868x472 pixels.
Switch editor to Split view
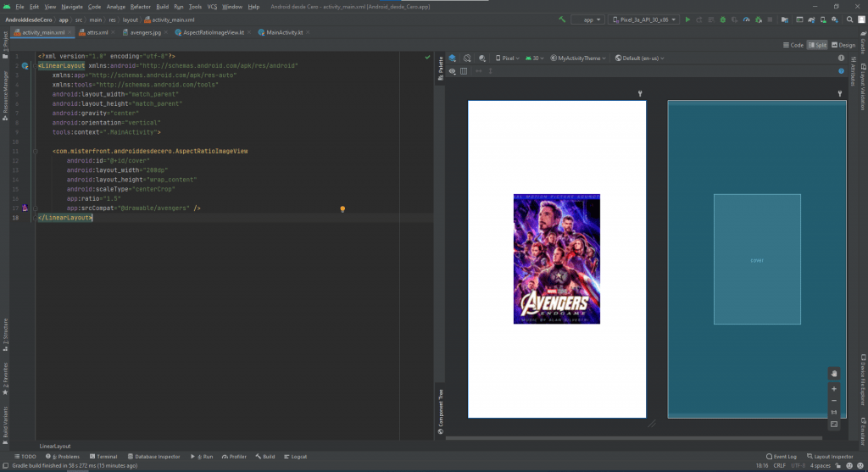817,46
